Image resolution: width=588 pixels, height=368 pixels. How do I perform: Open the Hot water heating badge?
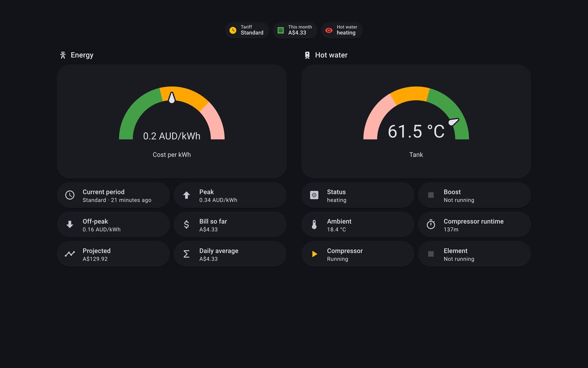[342, 30]
